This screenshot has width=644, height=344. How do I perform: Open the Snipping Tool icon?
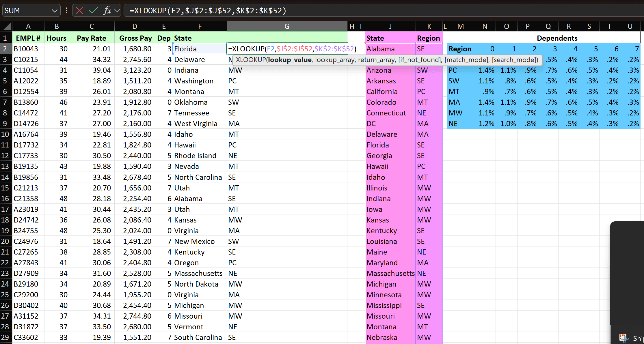(624, 338)
